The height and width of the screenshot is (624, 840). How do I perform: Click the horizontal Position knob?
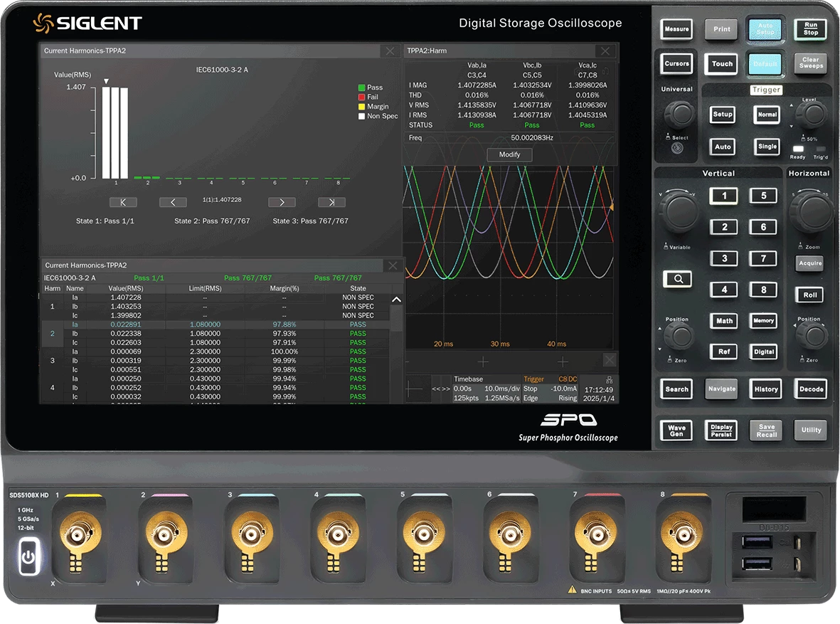pyautogui.click(x=813, y=336)
